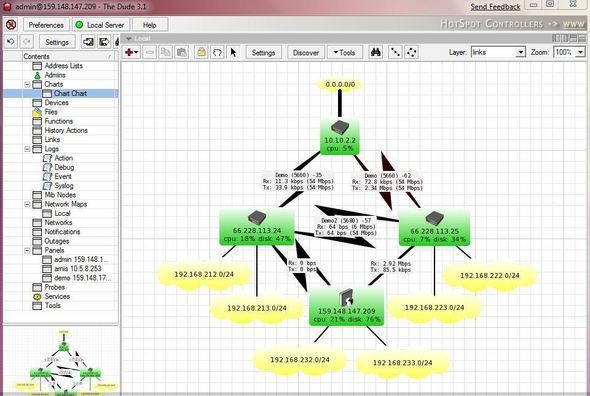This screenshot has width=590, height=396.
Task: Open the Event log item
Action: tap(63, 177)
